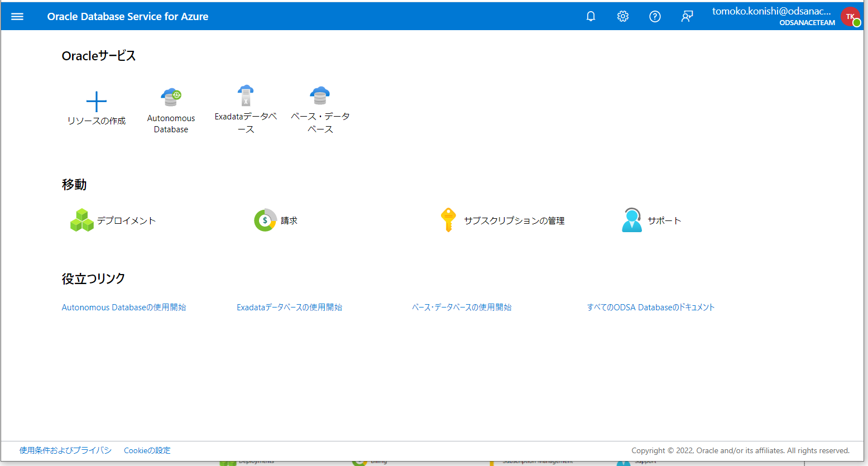The height and width of the screenshot is (466, 868).
Task: Open すべてのODSA Databaseのドキュメント link
Action: coord(651,308)
